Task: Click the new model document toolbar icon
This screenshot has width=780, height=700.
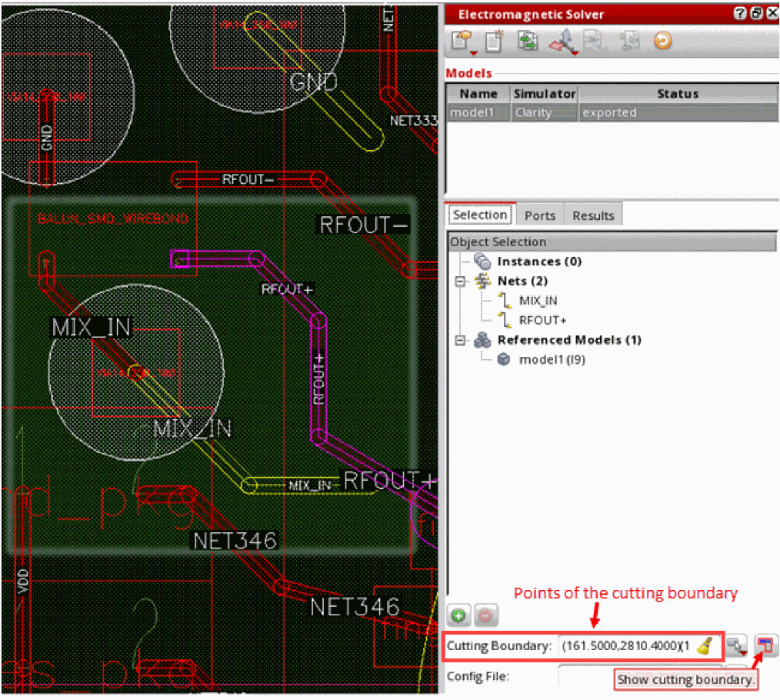Action: click(x=494, y=41)
